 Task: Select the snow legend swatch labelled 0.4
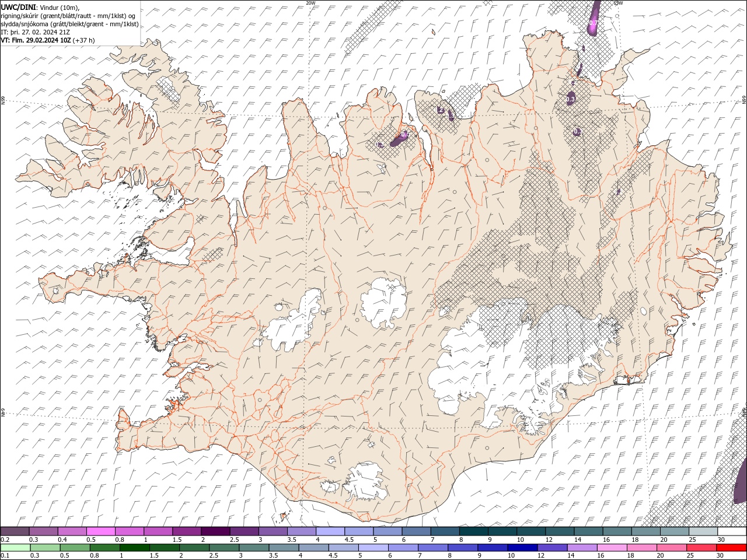72,531
